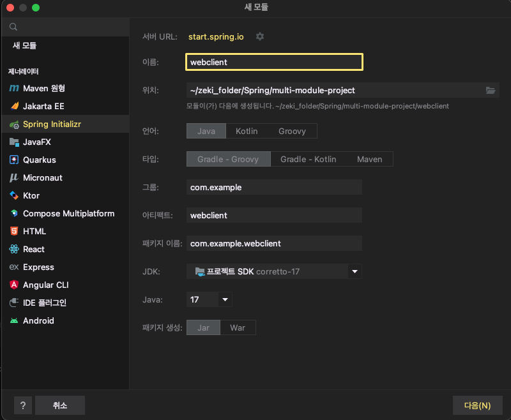
Task: Click the generator search field
Action: point(66,27)
